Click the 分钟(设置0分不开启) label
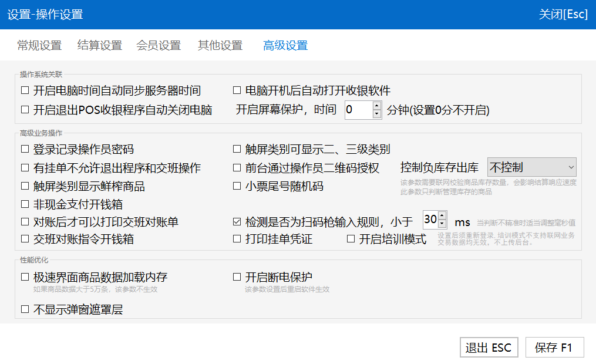Image resolution: width=596 pixels, height=364 pixels. click(438, 110)
